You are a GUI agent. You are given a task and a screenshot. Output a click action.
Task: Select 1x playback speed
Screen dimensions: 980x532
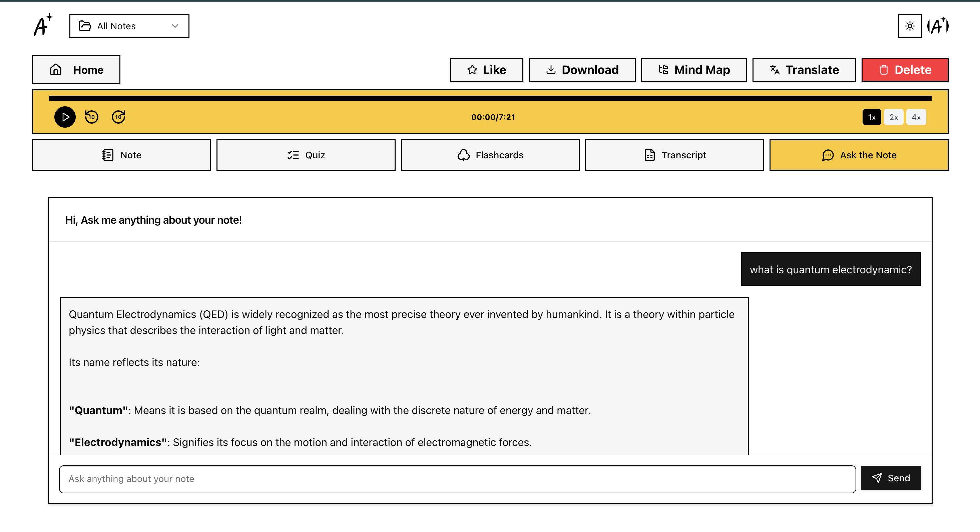click(x=872, y=117)
